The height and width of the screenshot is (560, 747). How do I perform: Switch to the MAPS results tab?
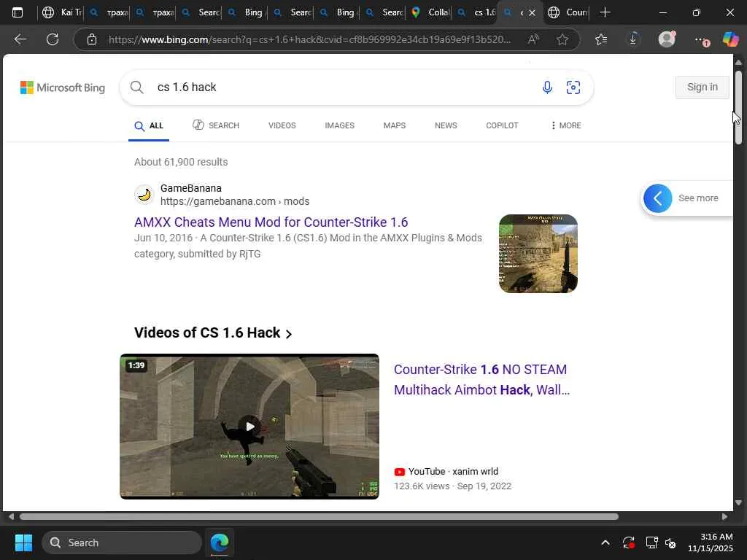pyautogui.click(x=395, y=125)
